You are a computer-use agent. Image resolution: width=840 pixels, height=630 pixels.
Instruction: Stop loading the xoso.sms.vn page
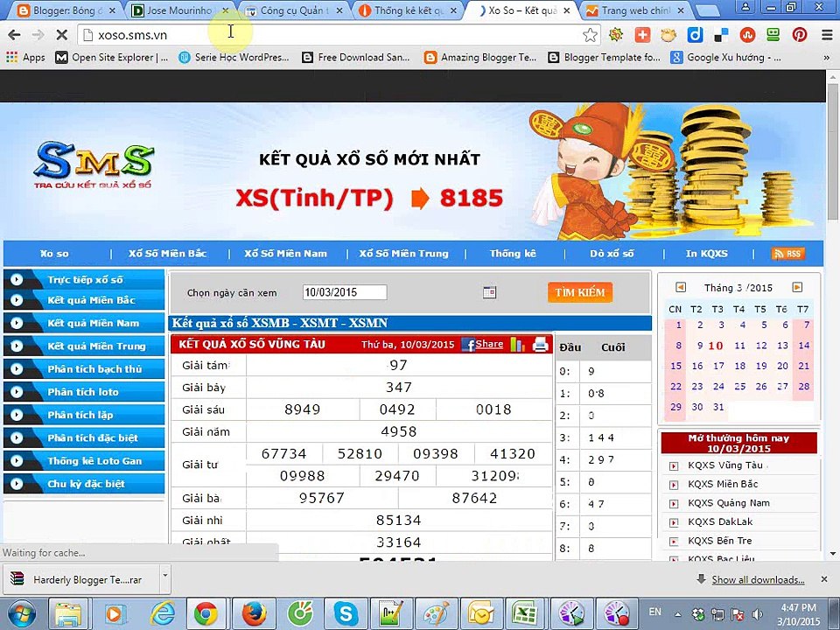61,35
